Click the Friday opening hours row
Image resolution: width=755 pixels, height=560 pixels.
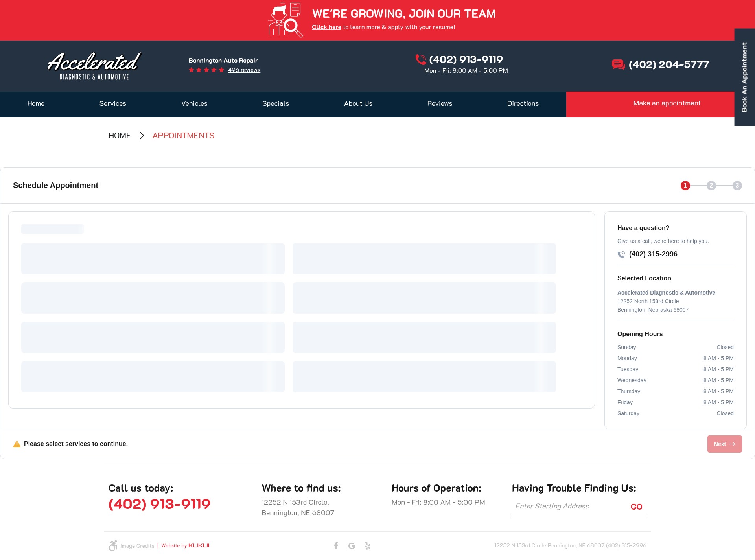[676, 402]
